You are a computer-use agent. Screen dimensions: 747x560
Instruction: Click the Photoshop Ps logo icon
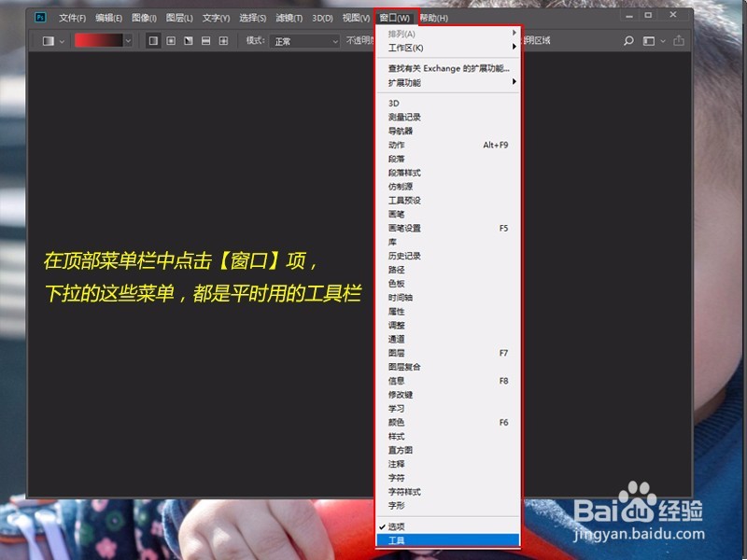(x=40, y=18)
